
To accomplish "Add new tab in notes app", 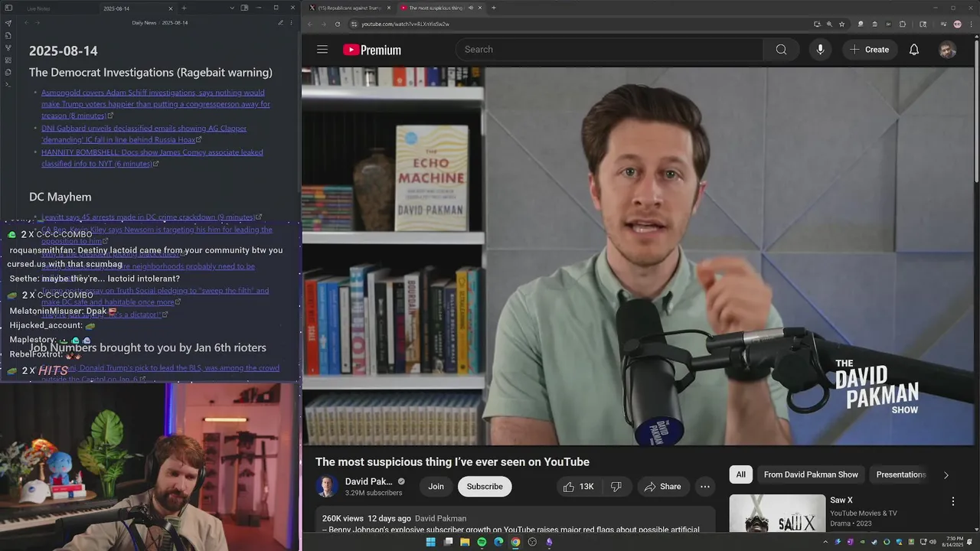I will click(x=184, y=8).
